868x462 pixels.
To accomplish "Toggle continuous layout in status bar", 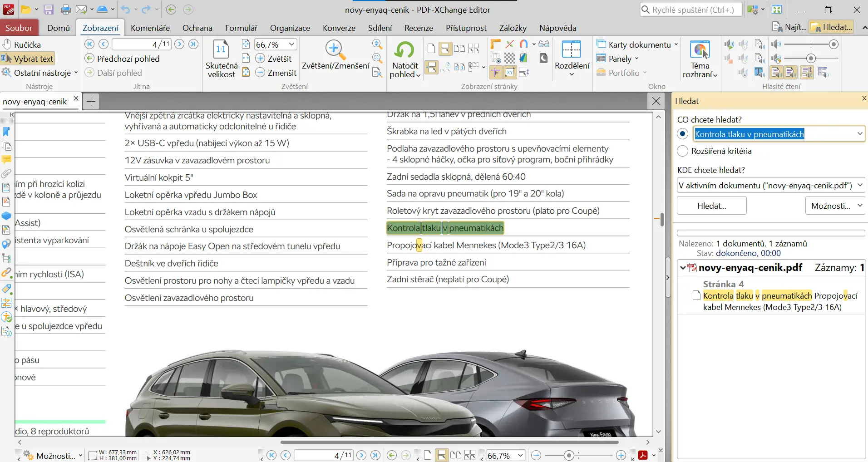I will (441, 455).
